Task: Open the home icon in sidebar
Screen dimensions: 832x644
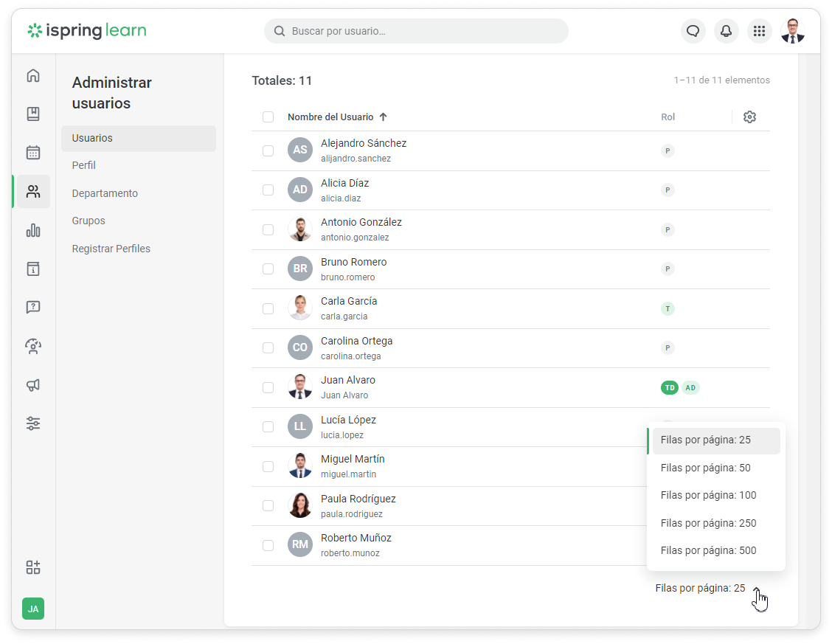Action: click(32, 76)
